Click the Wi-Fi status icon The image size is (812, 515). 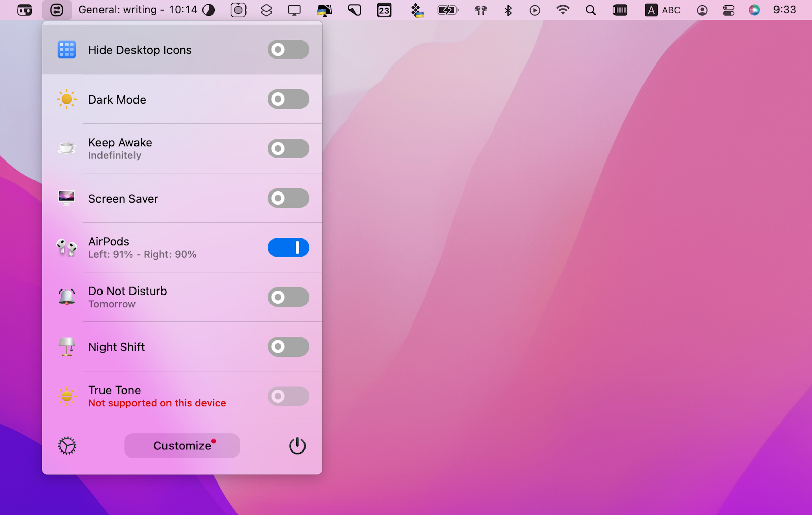tap(562, 10)
